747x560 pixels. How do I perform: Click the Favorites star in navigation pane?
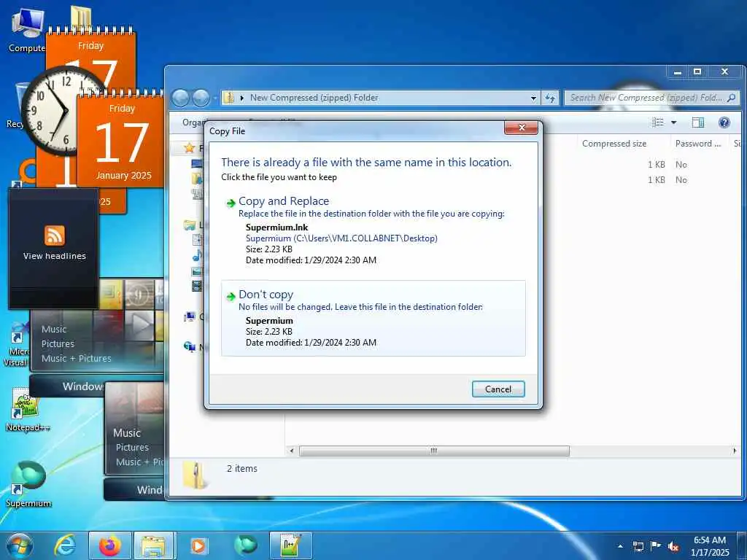(x=190, y=147)
